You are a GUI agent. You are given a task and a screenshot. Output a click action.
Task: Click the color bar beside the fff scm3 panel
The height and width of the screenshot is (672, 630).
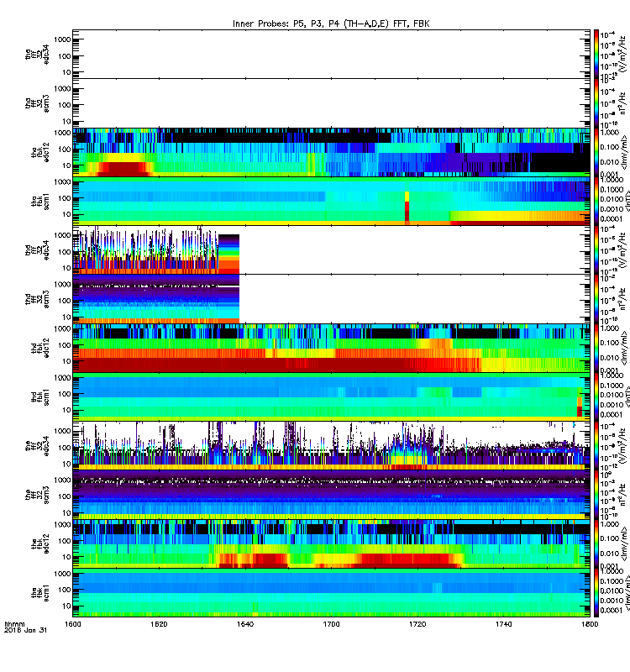(x=596, y=495)
